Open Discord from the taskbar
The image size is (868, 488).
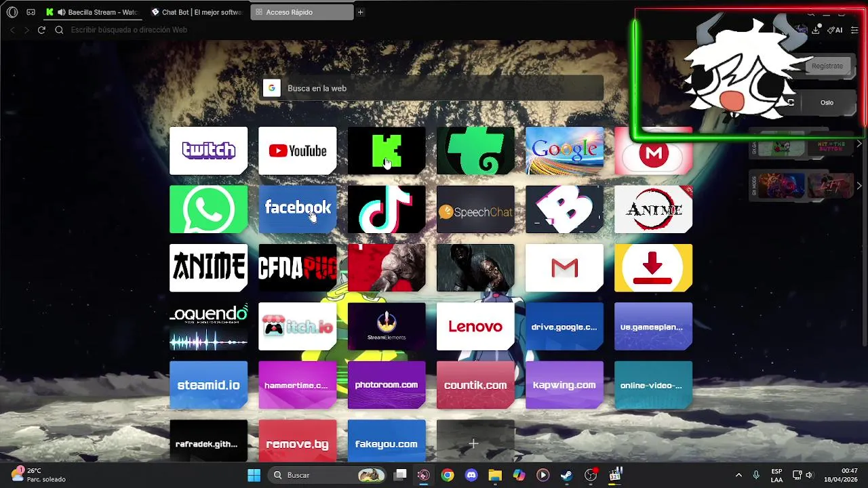(471, 475)
